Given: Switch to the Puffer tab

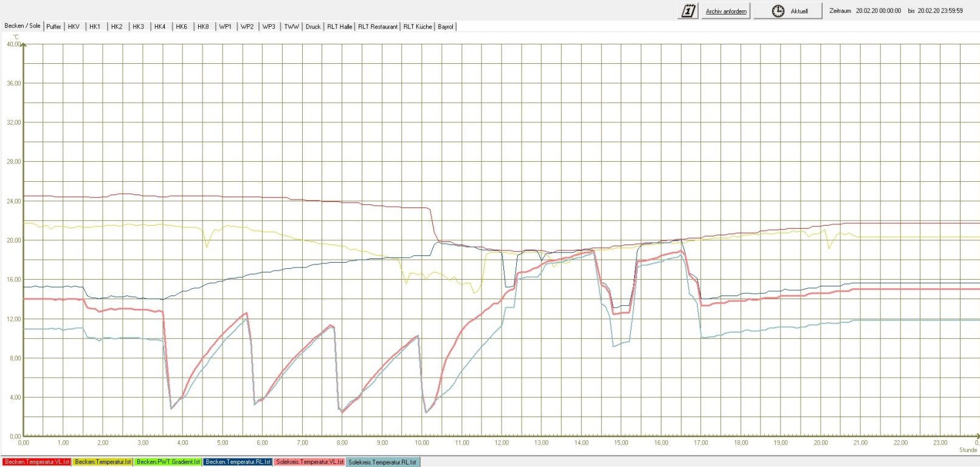Looking at the screenshot, I should click(53, 27).
